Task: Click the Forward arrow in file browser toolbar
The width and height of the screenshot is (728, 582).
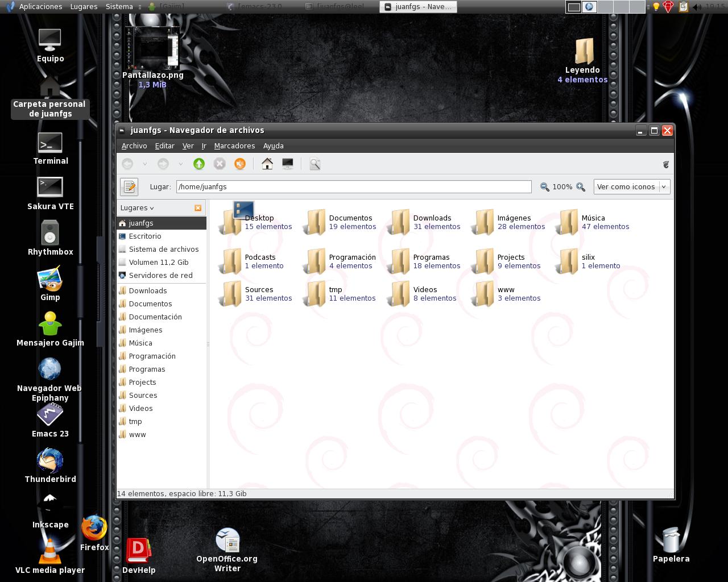Action: click(163, 164)
